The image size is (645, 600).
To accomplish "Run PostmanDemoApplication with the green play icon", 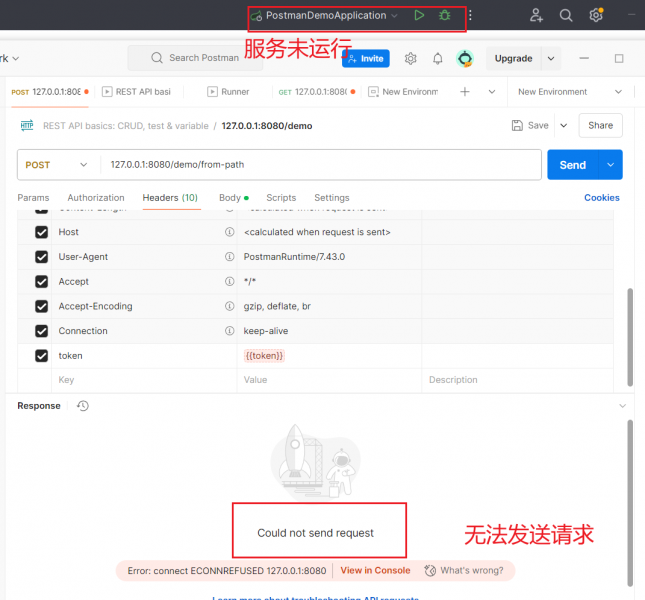I will coord(419,16).
